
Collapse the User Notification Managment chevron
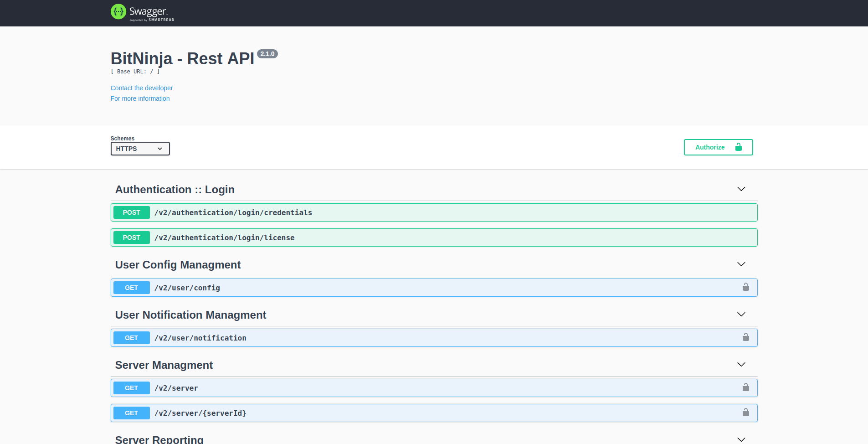click(741, 315)
